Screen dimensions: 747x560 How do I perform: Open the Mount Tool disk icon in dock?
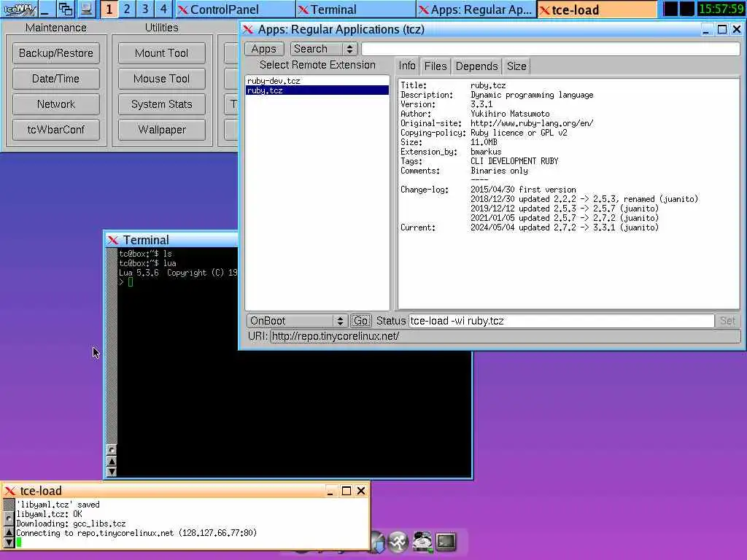coord(422,542)
